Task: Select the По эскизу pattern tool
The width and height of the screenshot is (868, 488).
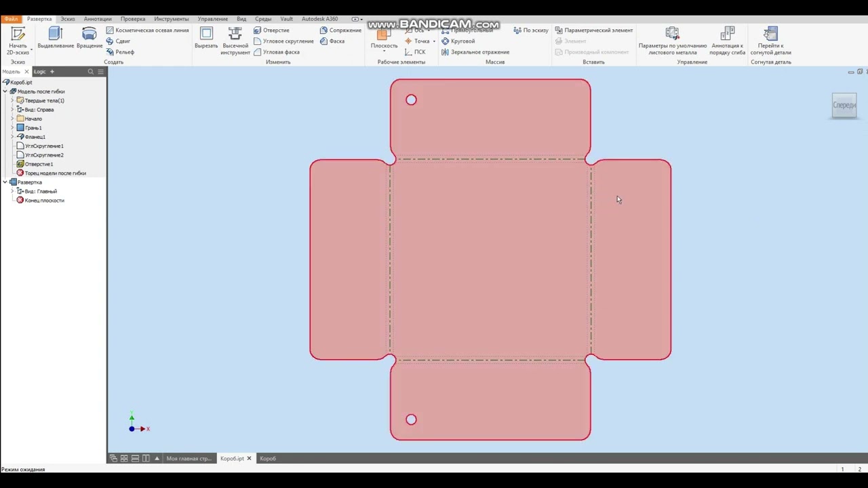Action: 531,30
